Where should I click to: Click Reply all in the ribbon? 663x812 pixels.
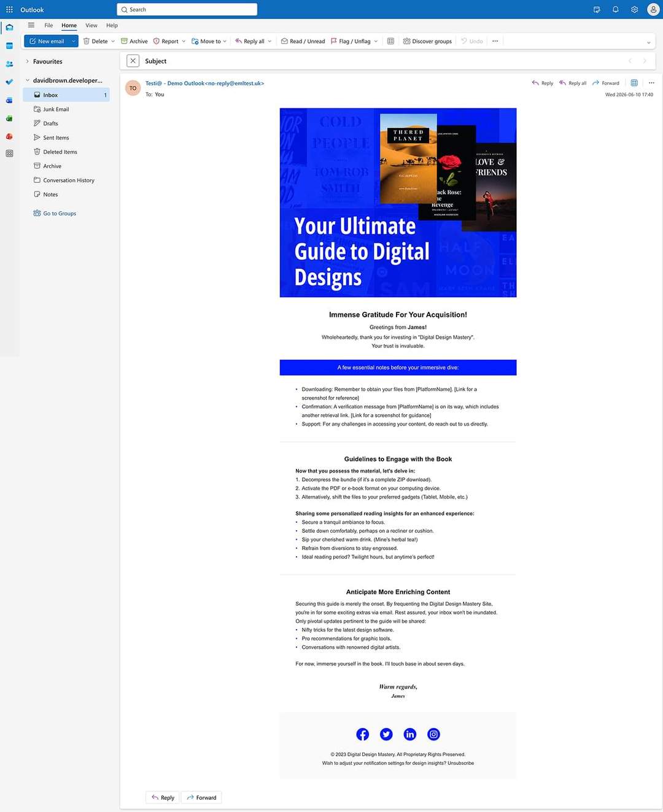(250, 41)
